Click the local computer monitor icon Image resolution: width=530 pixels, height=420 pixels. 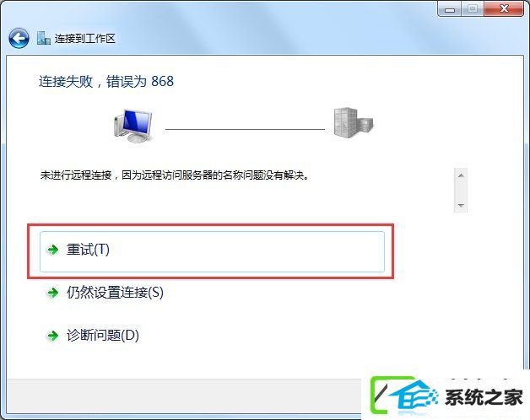pos(133,126)
